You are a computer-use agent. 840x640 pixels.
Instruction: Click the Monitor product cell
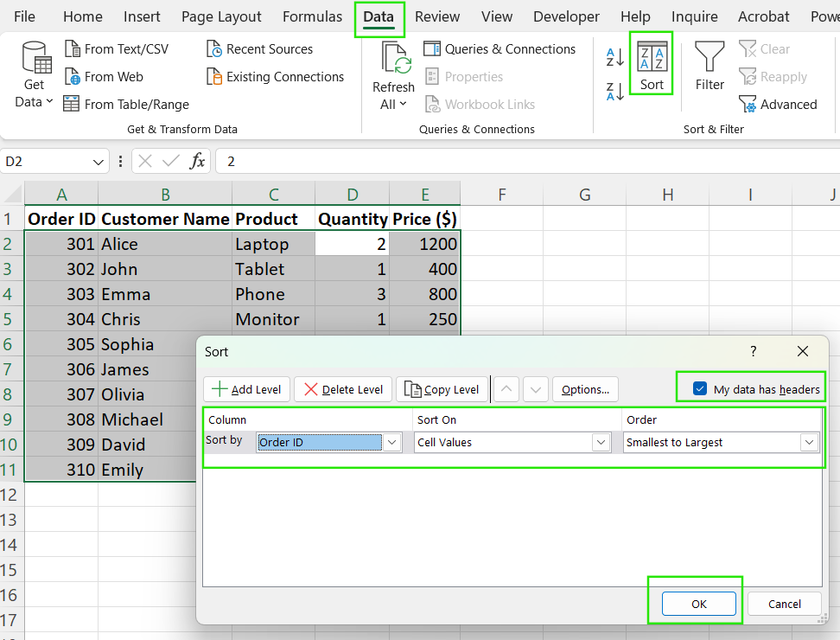273,319
